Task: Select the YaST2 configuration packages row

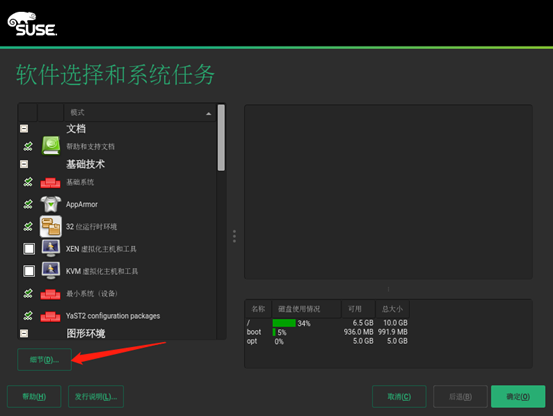Action: click(x=117, y=316)
